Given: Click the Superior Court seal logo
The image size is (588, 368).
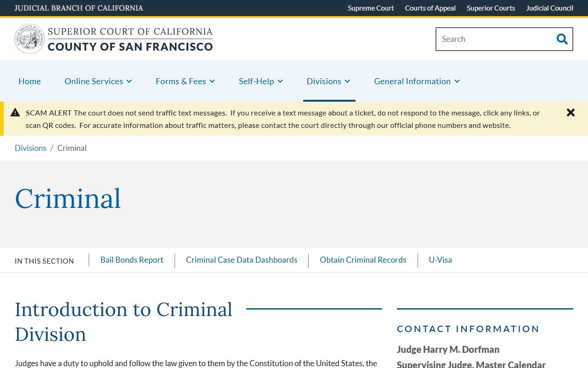Looking at the screenshot, I should [x=29, y=39].
